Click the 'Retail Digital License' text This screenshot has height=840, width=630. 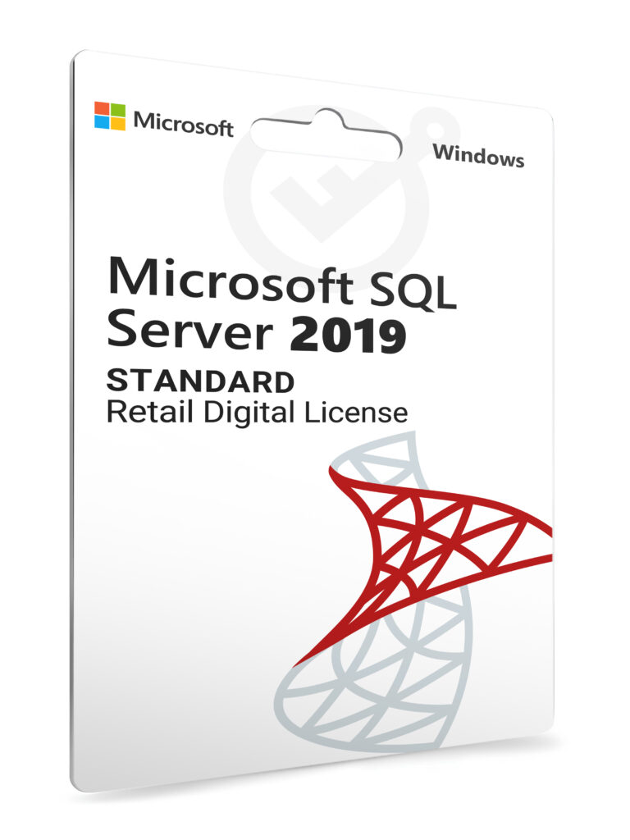(257, 413)
